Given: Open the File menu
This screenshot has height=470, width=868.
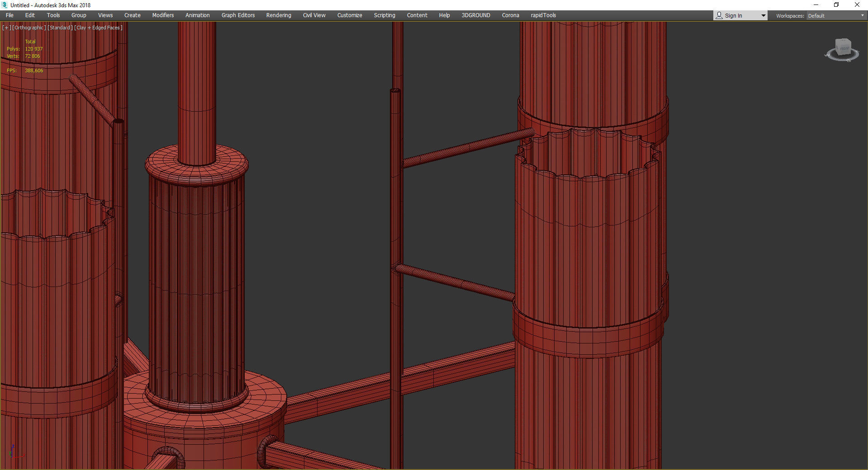Looking at the screenshot, I should click(9, 15).
